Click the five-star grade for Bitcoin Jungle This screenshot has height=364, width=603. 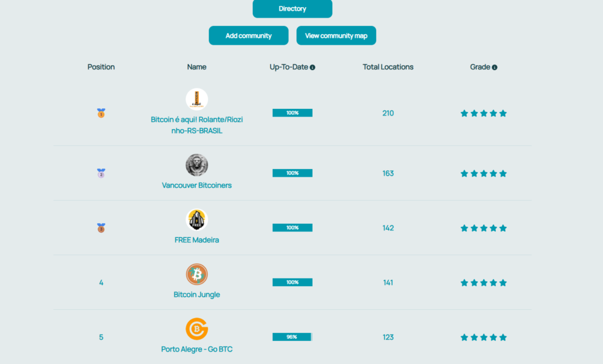484,283
